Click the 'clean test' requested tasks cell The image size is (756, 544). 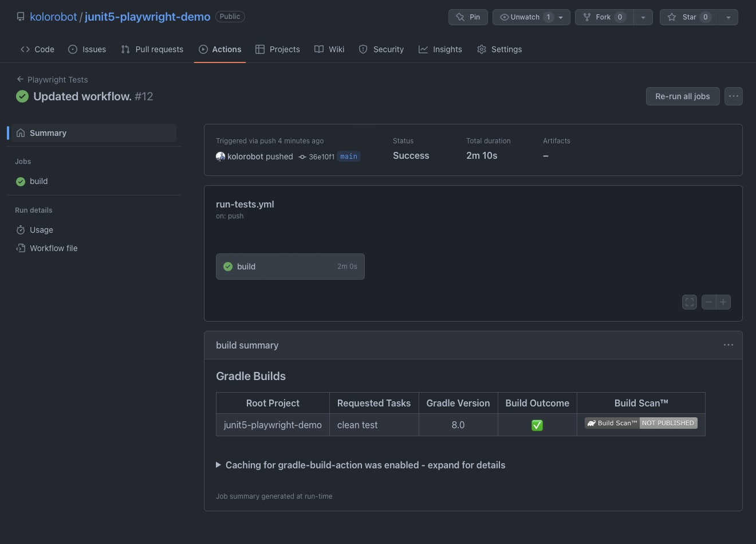pyautogui.click(x=374, y=425)
